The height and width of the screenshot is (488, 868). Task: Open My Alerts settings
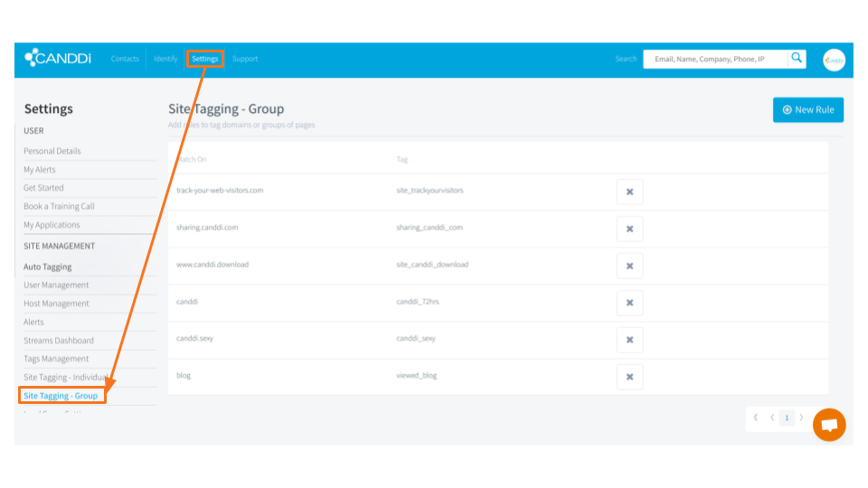tap(39, 169)
